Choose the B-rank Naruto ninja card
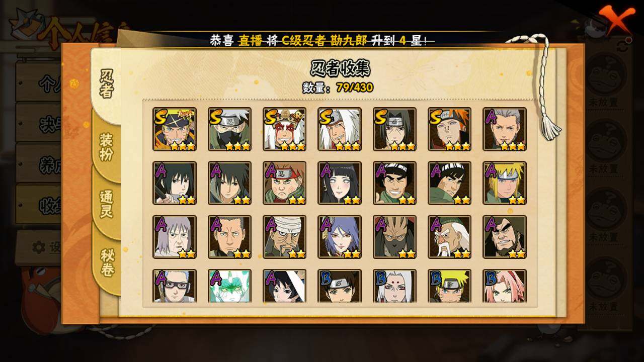Screen dimensions: 644x362 450,287
